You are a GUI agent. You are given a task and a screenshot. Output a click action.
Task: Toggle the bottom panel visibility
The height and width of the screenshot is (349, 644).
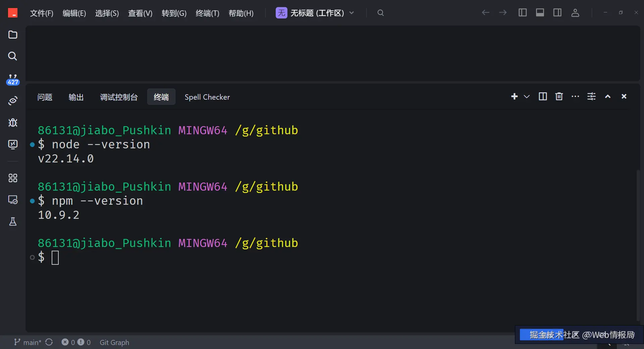540,13
